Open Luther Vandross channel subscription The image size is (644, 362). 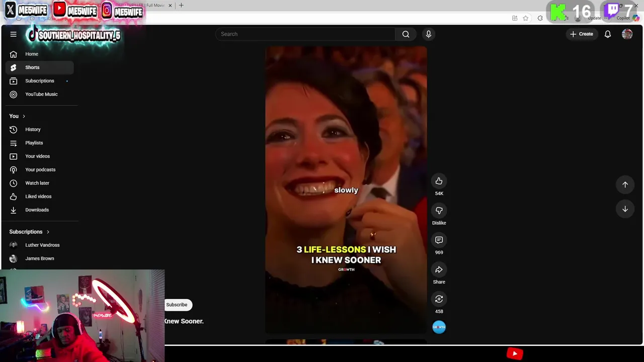tap(40, 245)
